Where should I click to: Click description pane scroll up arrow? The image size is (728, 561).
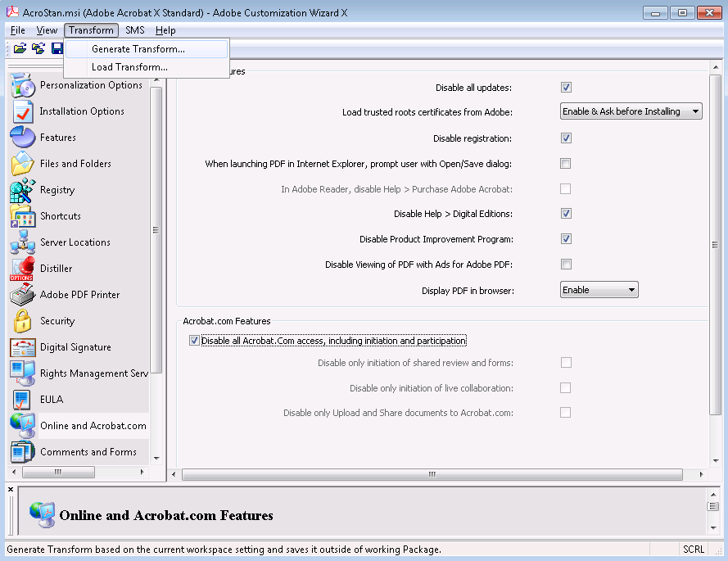[713, 495]
